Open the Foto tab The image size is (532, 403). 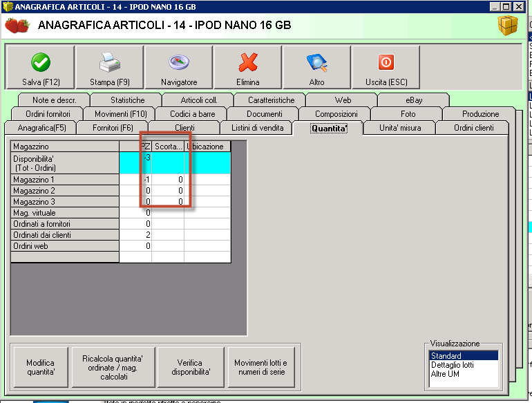point(408,114)
